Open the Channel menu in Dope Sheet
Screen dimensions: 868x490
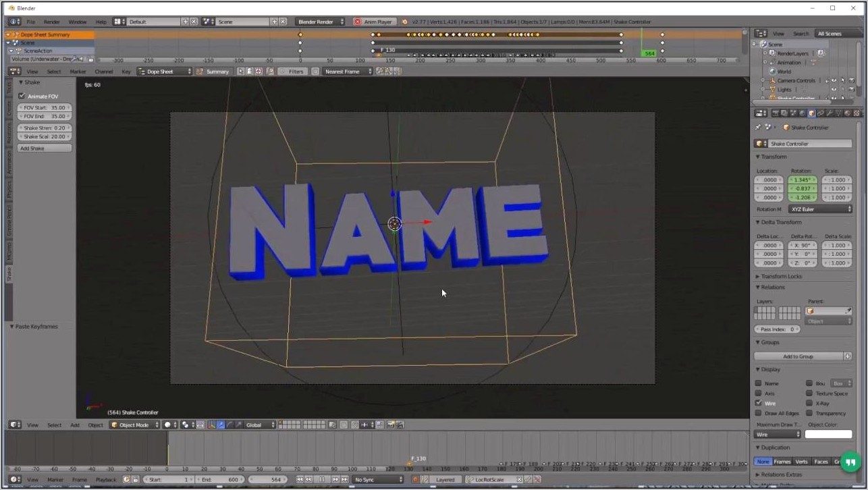[x=104, y=71]
